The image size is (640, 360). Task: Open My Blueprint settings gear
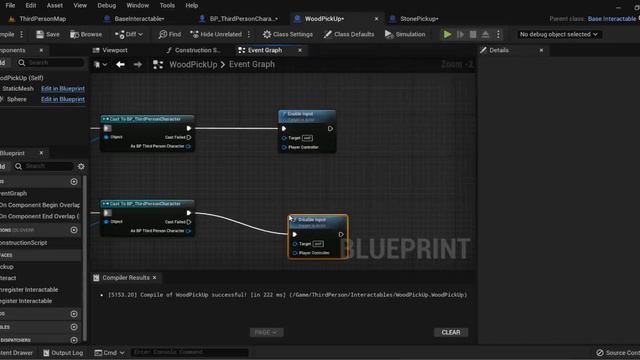point(81,167)
